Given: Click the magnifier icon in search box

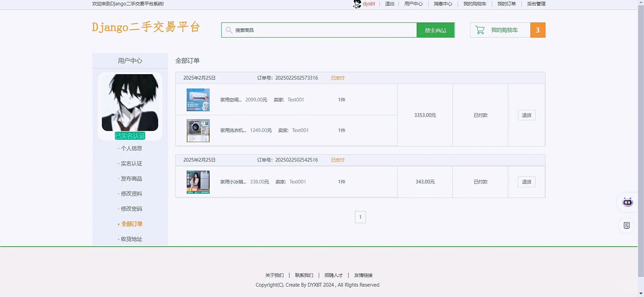Looking at the screenshot, I should point(229,30).
